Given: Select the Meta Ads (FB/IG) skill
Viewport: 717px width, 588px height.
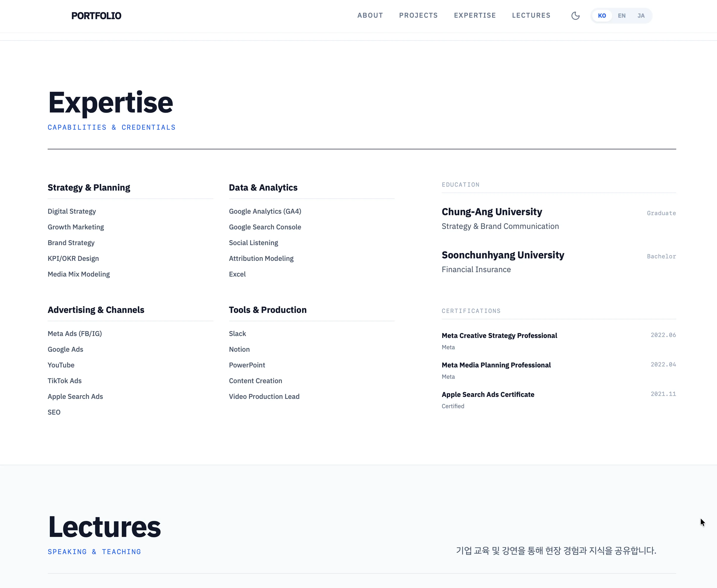Looking at the screenshot, I should [x=74, y=334].
